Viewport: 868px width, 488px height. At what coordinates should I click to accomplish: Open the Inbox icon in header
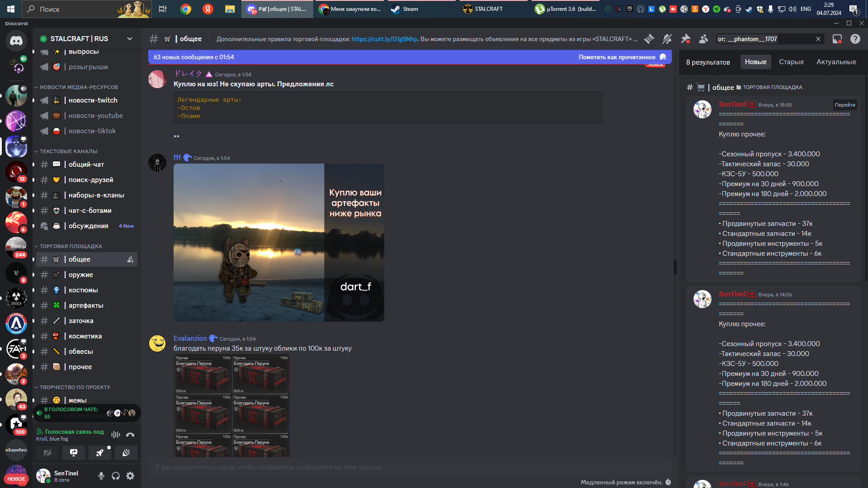[837, 39]
